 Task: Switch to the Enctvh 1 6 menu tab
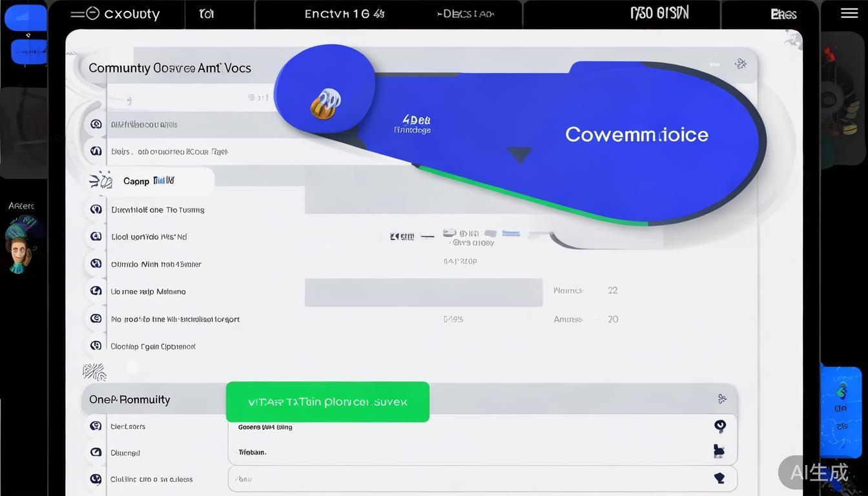coord(344,13)
